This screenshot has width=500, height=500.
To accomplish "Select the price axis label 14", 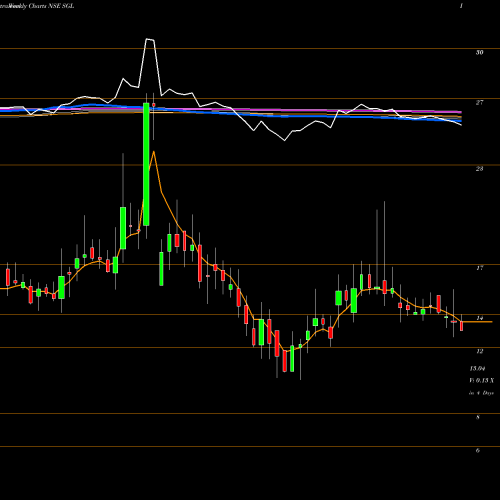I will pyautogui.click(x=479, y=318).
